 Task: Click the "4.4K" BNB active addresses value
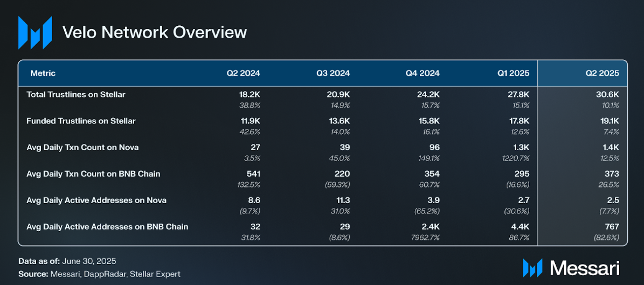click(521, 227)
